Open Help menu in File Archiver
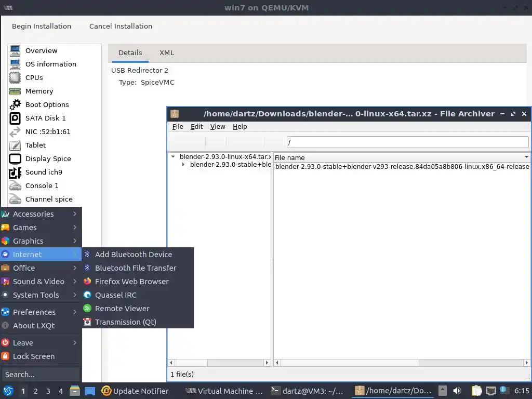 240,127
